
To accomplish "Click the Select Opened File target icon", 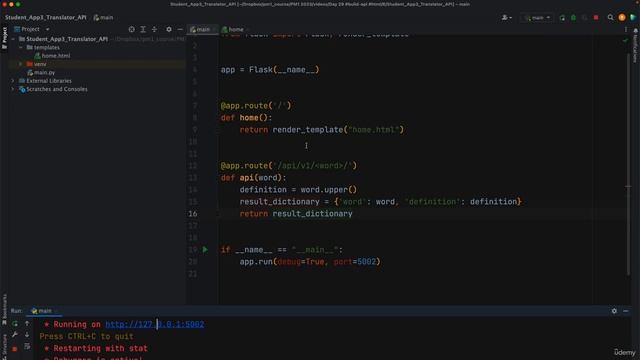I will pos(131,29).
